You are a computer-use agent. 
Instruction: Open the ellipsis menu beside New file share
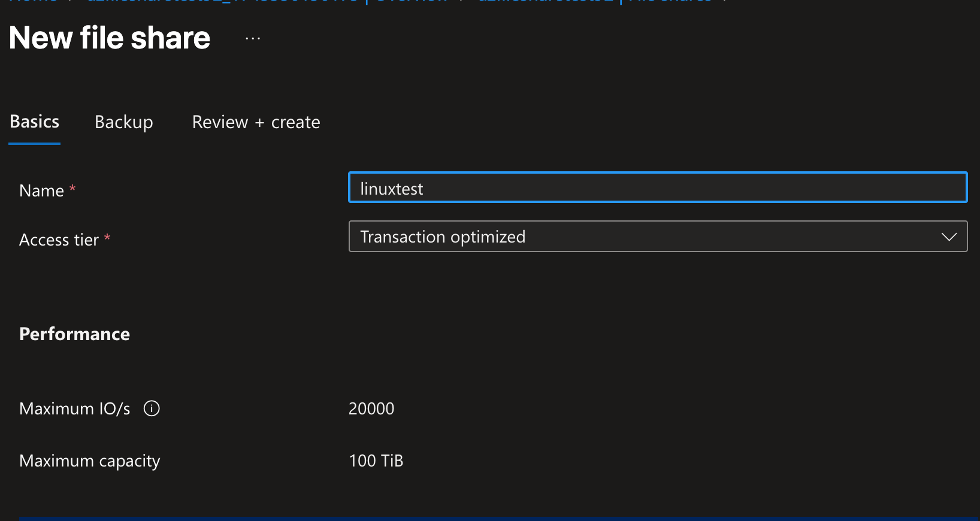click(x=252, y=37)
